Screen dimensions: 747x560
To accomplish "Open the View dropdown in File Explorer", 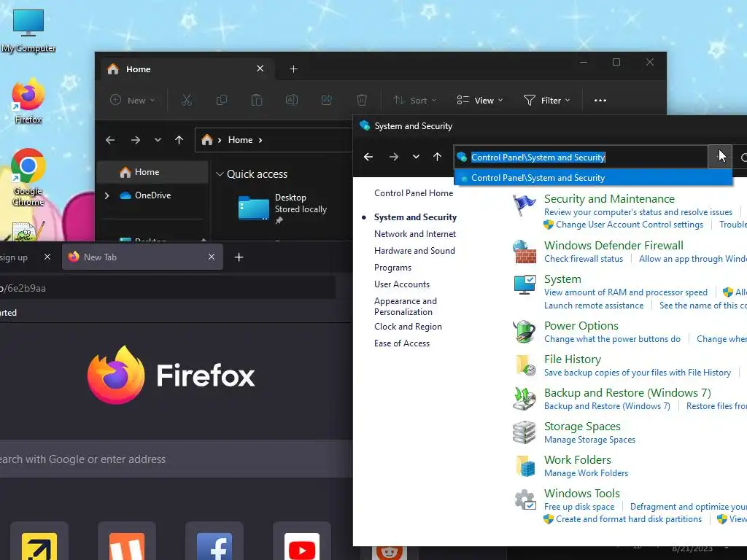I will click(x=480, y=100).
